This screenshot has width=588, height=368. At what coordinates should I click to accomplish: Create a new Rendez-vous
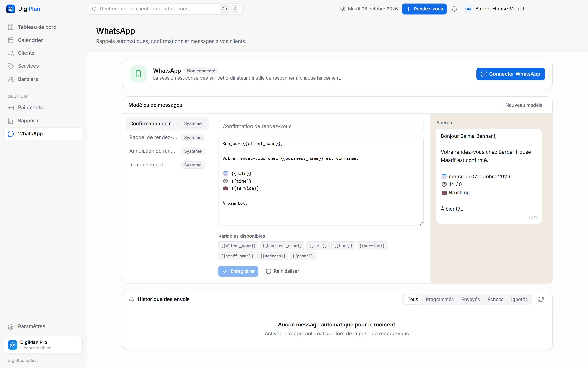pos(424,9)
